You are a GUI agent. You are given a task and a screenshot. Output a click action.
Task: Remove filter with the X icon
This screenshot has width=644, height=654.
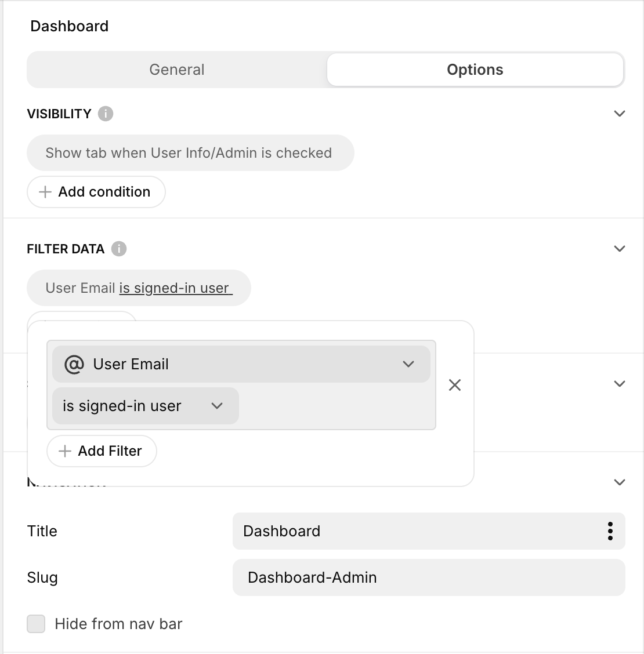(x=455, y=385)
